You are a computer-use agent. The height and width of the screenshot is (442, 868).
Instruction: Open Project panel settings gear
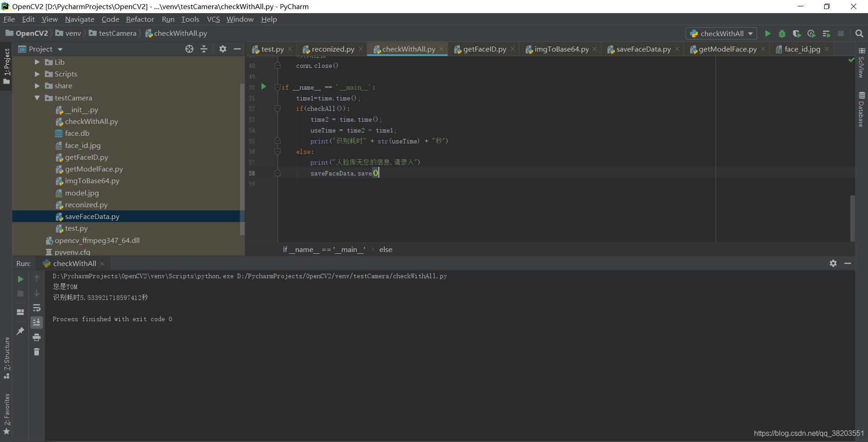[x=223, y=49]
